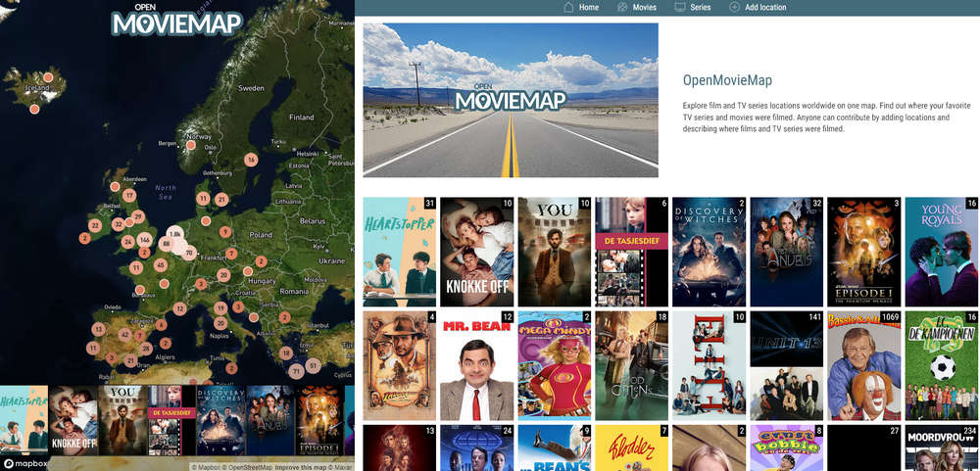Open the Bassie & Adriaan poster
Image resolution: width=980 pixels, height=471 pixels.
[864, 366]
